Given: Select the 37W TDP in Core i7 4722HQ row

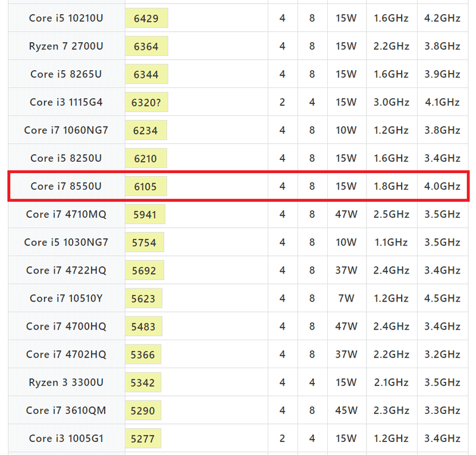Looking at the screenshot, I should click(x=346, y=270).
